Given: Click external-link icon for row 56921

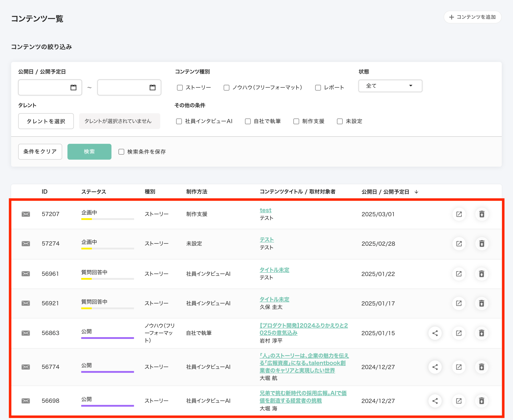Looking at the screenshot, I should [x=459, y=303].
